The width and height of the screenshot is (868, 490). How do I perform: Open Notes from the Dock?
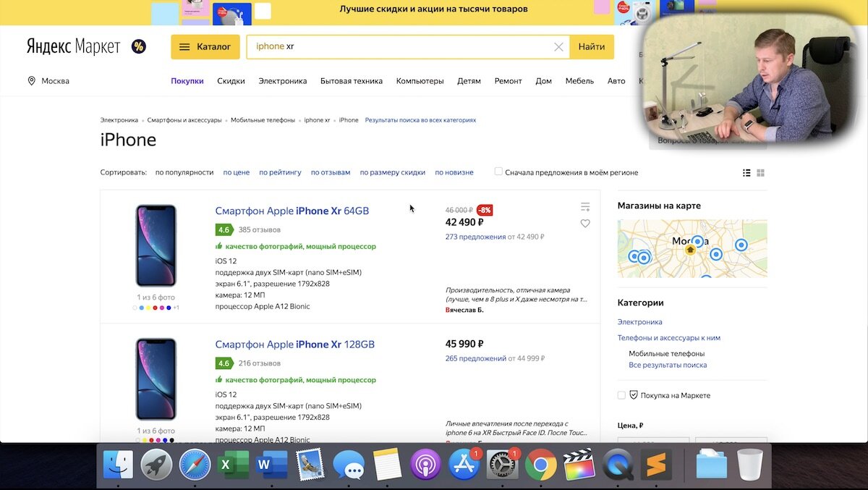(x=387, y=465)
